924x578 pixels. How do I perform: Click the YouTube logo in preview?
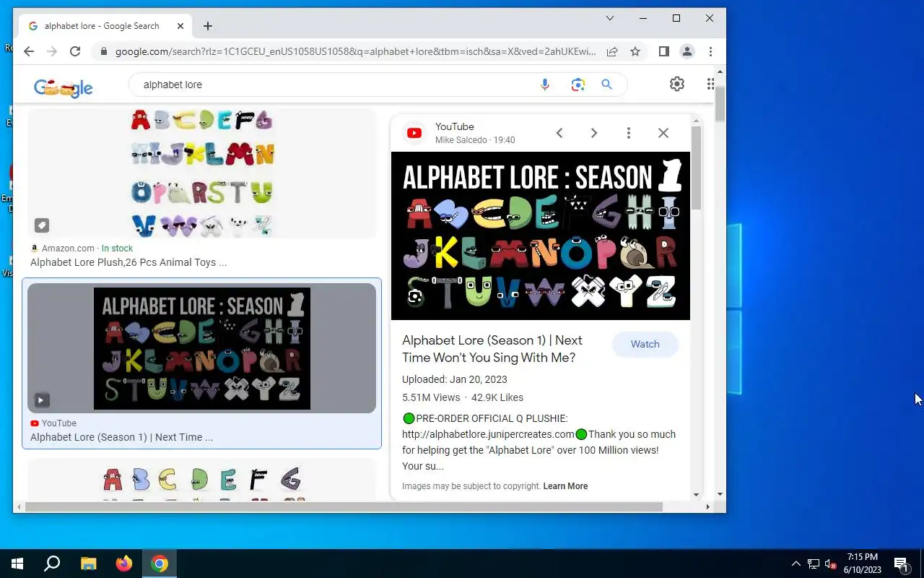[414, 133]
